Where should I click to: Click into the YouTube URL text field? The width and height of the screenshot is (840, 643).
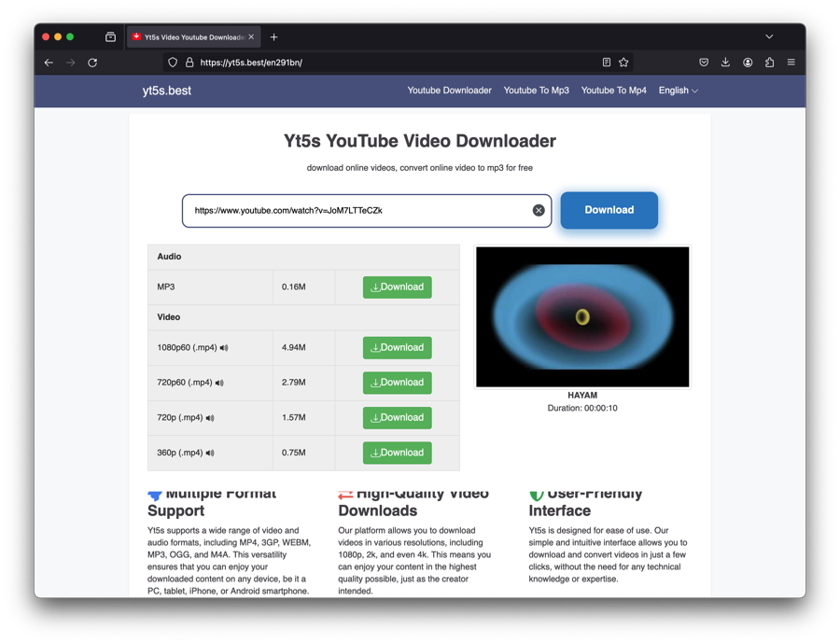(359, 211)
